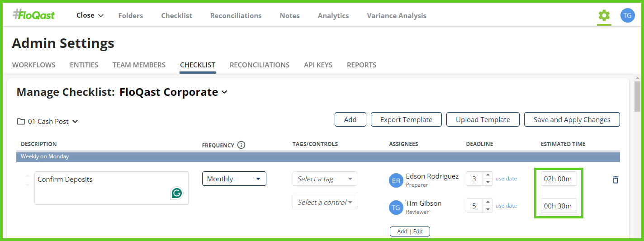Open Analytics in top navigation
Image resolution: width=644 pixels, height=241 pixels.
pyautogui.click(x=333, y=15)
